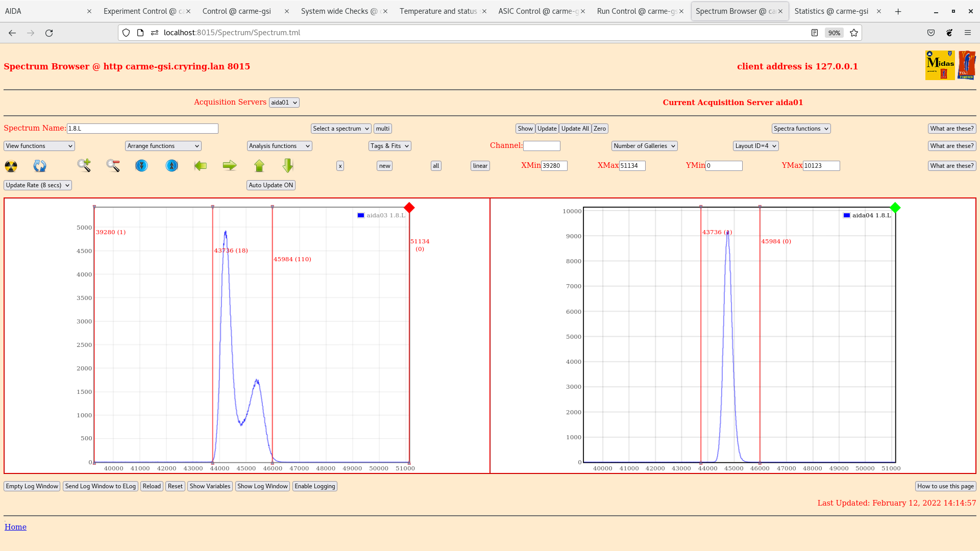Select the zoom-in magnifier tool
This screenshot has height=551, width=980.
pyautogui.click(x=84, y=166)
